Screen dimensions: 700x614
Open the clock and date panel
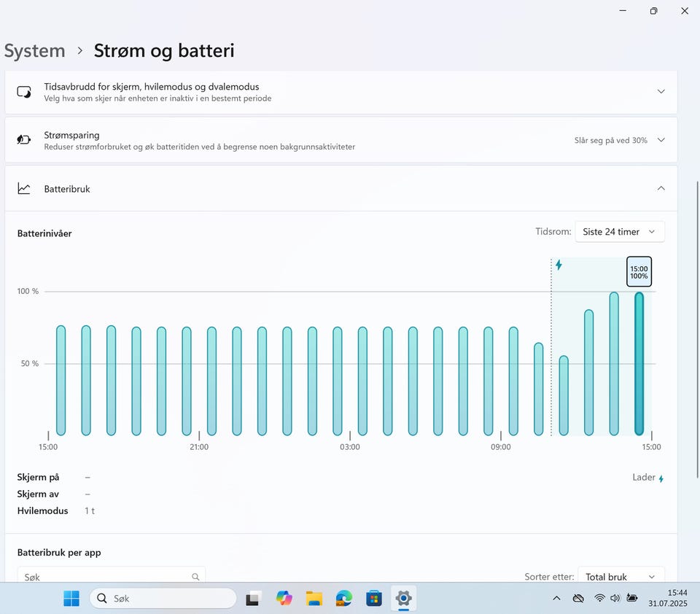[677, 599]
